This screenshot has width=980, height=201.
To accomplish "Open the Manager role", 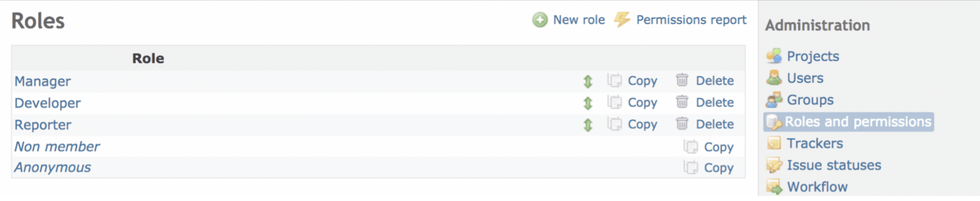I will [x=43, y=81].
